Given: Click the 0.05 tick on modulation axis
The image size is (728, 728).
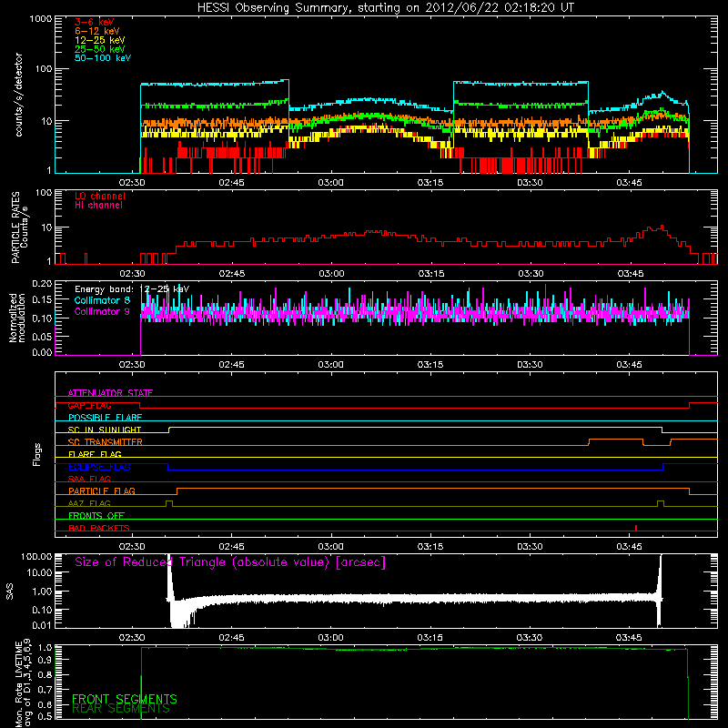Looking at the screenshot, I should coord(42,337).
